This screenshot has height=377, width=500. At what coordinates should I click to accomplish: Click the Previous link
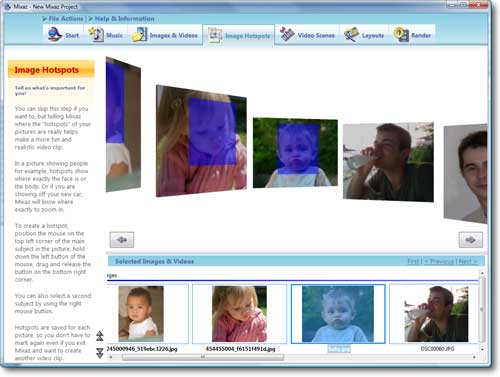coord(440,261)
